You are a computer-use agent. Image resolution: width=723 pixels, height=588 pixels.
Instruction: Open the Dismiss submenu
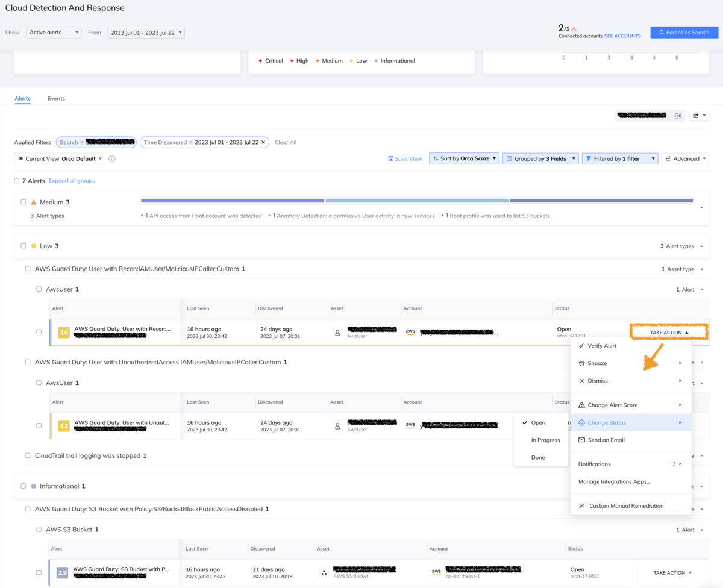click(x=631, y=381)
